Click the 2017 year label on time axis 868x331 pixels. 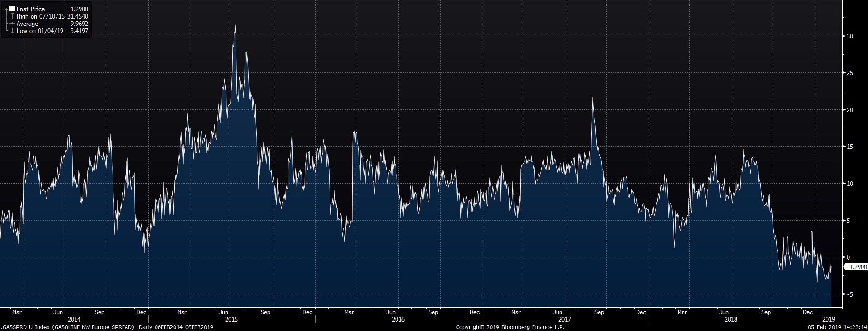[565, 319]
